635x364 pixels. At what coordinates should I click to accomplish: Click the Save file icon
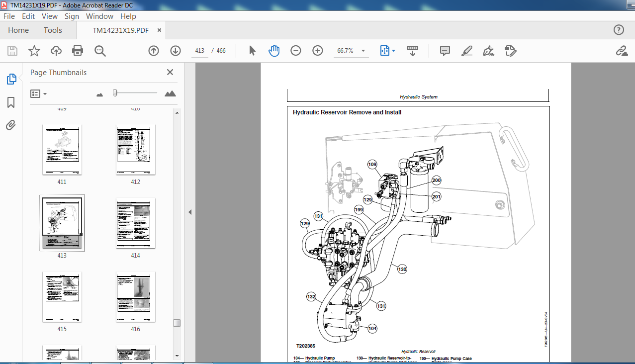point(12,51)
